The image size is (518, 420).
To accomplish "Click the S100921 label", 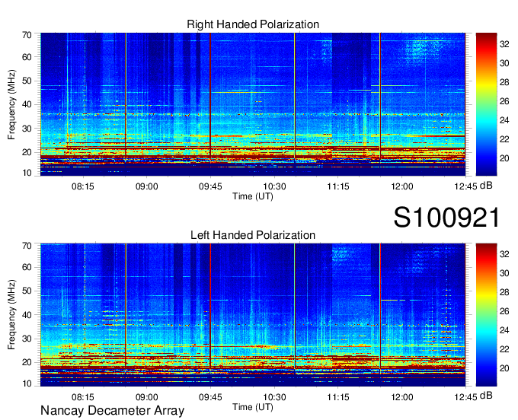I will [x=446, y=218].
